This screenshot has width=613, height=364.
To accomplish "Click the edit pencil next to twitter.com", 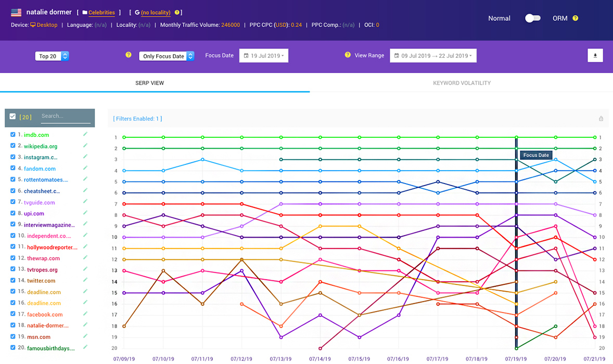I will [85, 280].
